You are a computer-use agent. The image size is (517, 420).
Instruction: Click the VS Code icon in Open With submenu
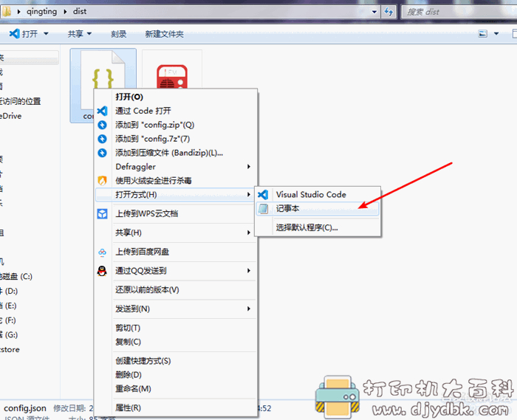tap(263, 195)
